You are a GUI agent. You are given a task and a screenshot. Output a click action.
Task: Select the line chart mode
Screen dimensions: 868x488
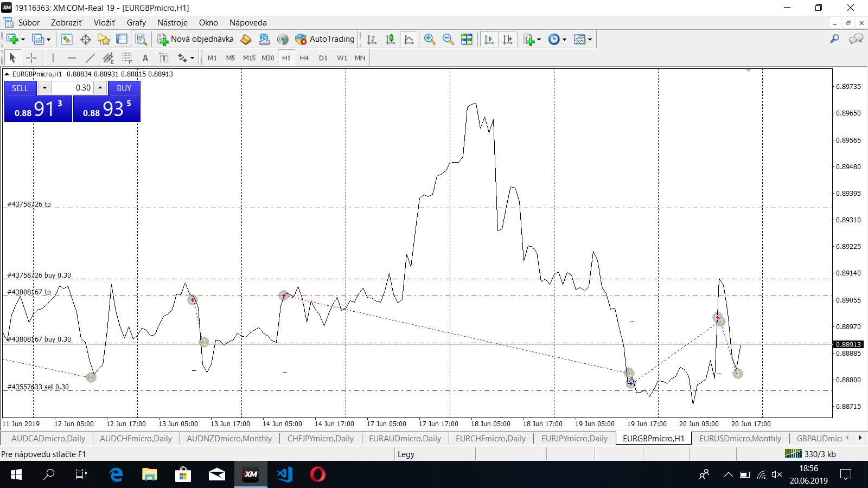(x=409, y=39)
